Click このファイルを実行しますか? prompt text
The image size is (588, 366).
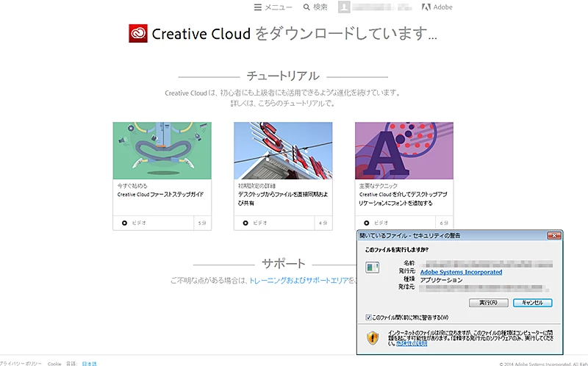[x=397, y=250]
